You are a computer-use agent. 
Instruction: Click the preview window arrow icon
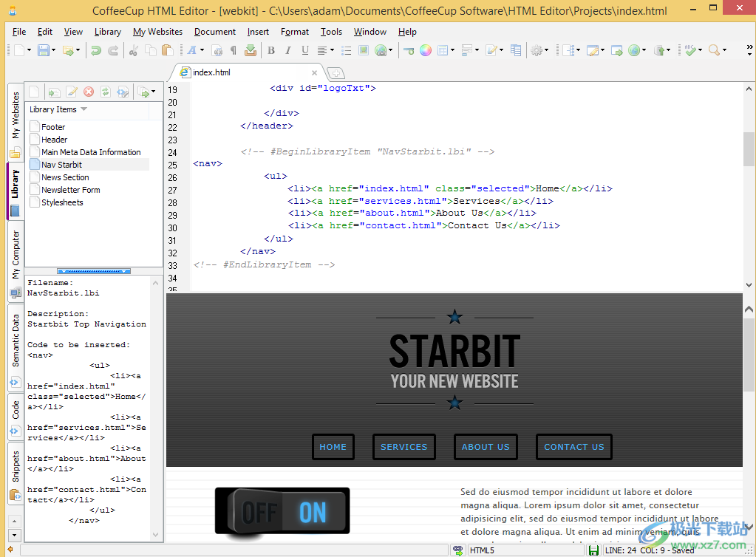tap(616, 50)
